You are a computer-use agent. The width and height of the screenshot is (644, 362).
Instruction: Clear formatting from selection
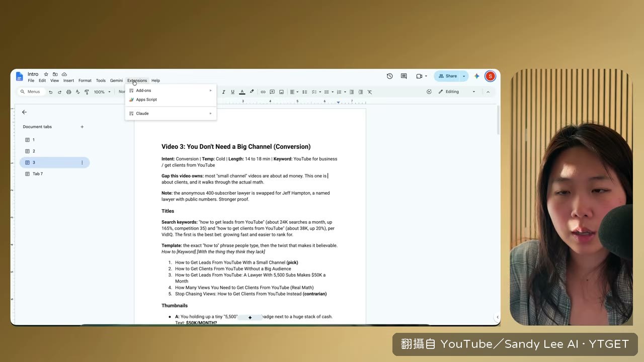(370, 92)
